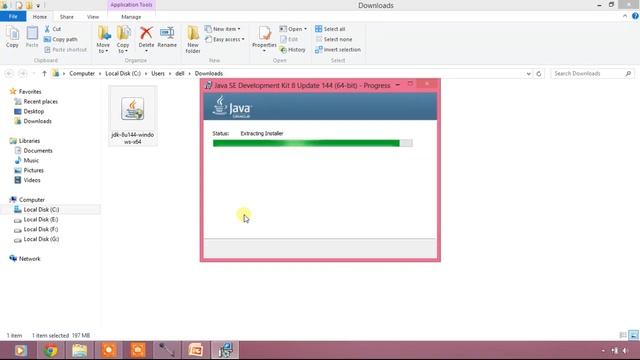The height and width of the screenshot is (360, 640).
Task: Open the Manage tab
Action: [131, 17]
